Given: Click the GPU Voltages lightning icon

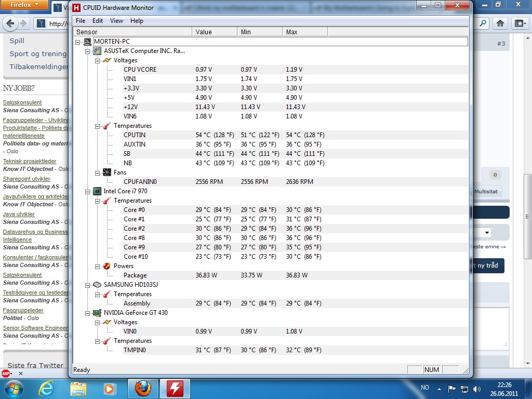Looking at the screenshot, I should [x=107, y=322].
